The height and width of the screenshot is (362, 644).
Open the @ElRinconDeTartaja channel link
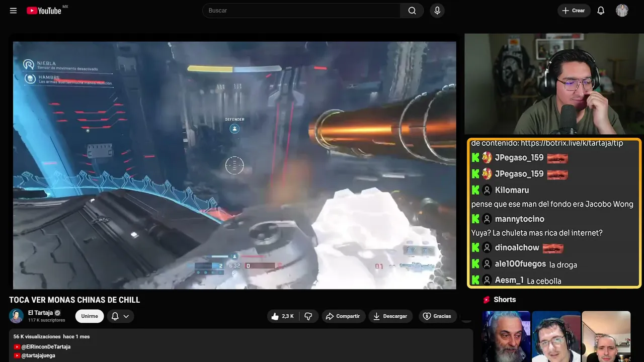(x=46, y=347)
